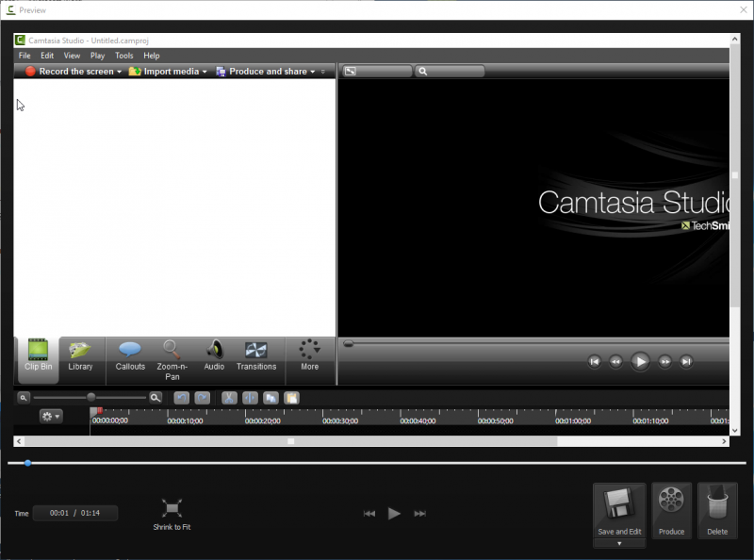754x560 pixels.
Task: Click the 00:00:30;00 mark on timeline ruler
Action: pos(340,421)
